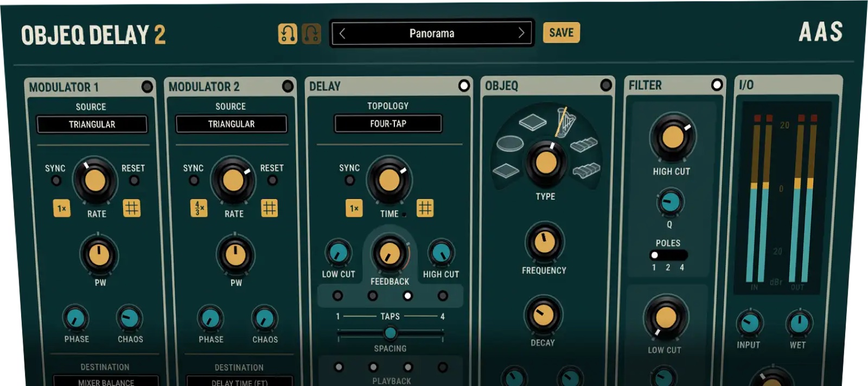Click Modulator 2 CHAOS knob

(265, 319)
